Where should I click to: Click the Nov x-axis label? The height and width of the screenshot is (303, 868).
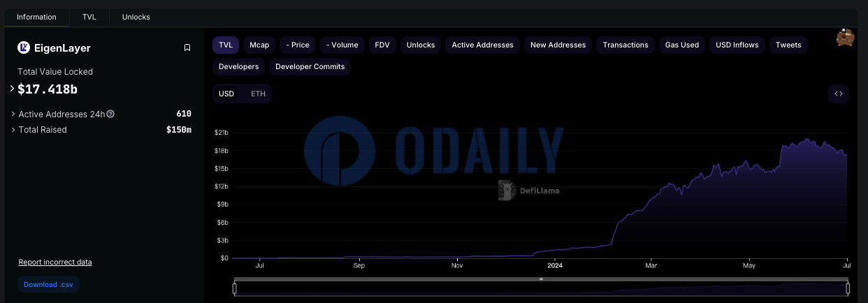(x=457, y=265)
